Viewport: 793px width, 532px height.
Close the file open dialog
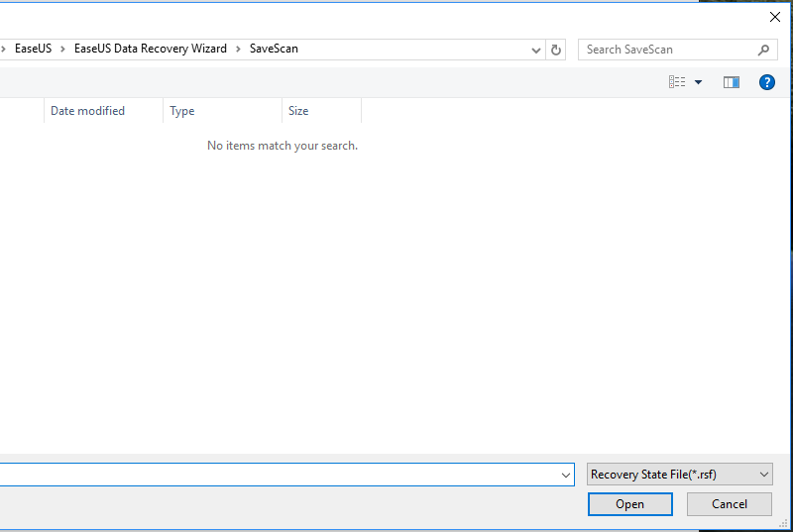pyautogui.click(x=775, y=17)
